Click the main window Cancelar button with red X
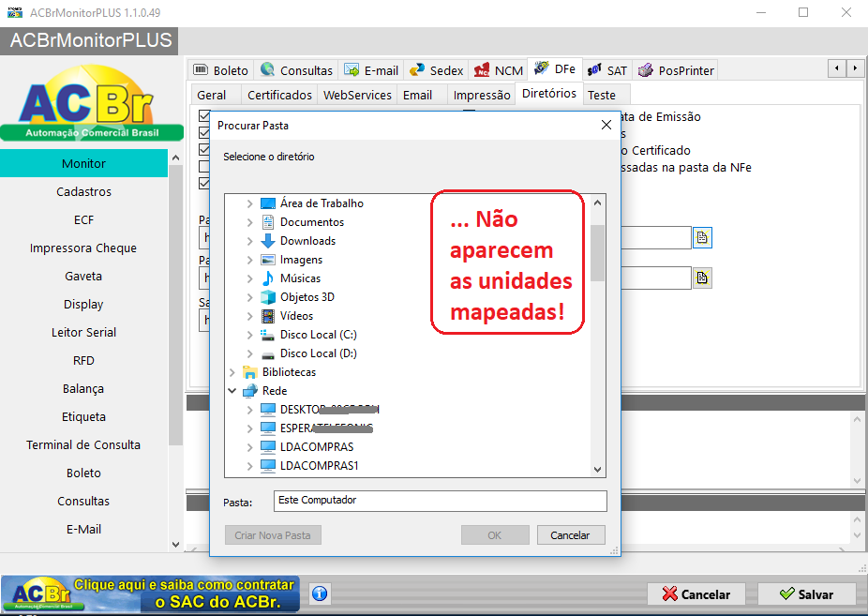The width and height of the screenshot is (868, 616). click(696, 594)
